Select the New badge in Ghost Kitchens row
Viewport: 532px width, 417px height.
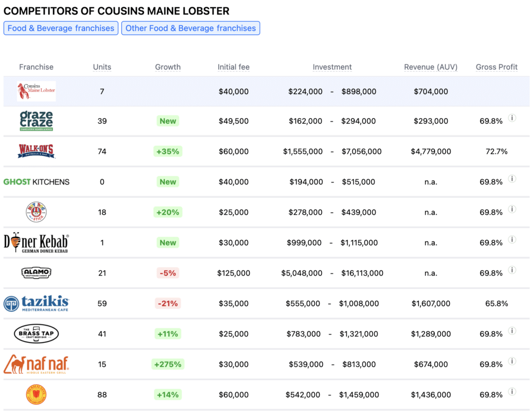click(x=168, y=181)
